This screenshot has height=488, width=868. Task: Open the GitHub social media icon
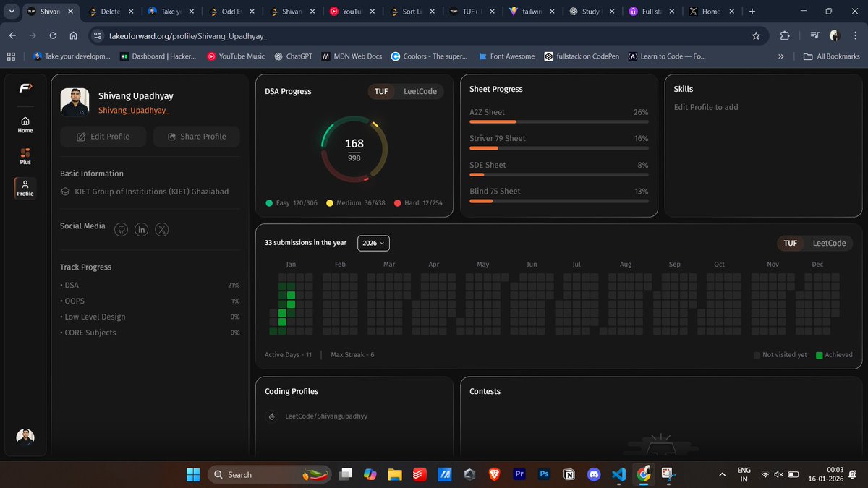point(122,229)
